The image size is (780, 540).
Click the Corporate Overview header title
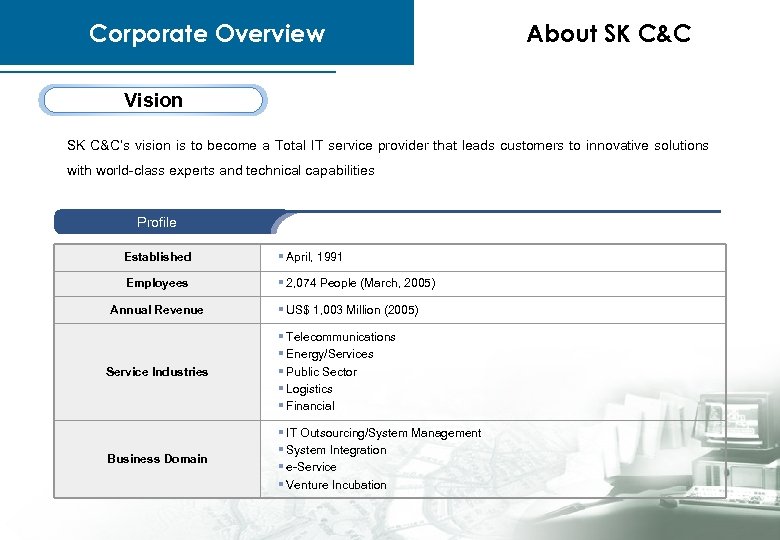(x=207, y=34)
